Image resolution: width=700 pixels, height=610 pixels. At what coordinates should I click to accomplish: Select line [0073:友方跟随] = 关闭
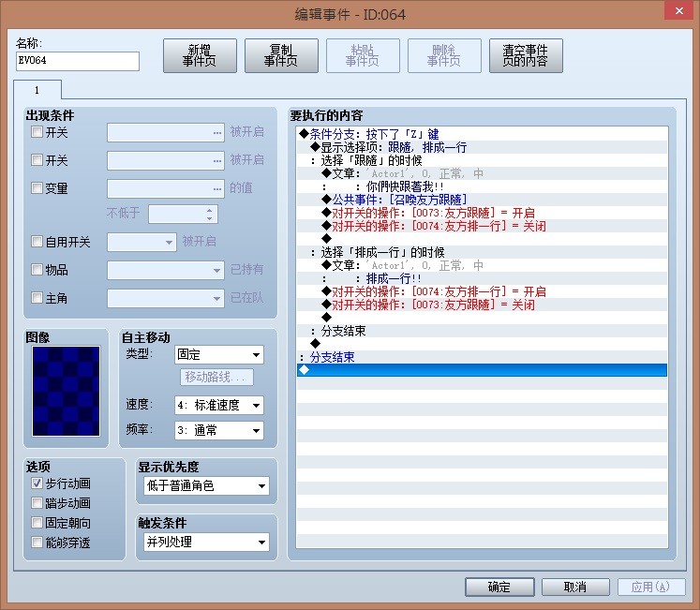point(483,305)
